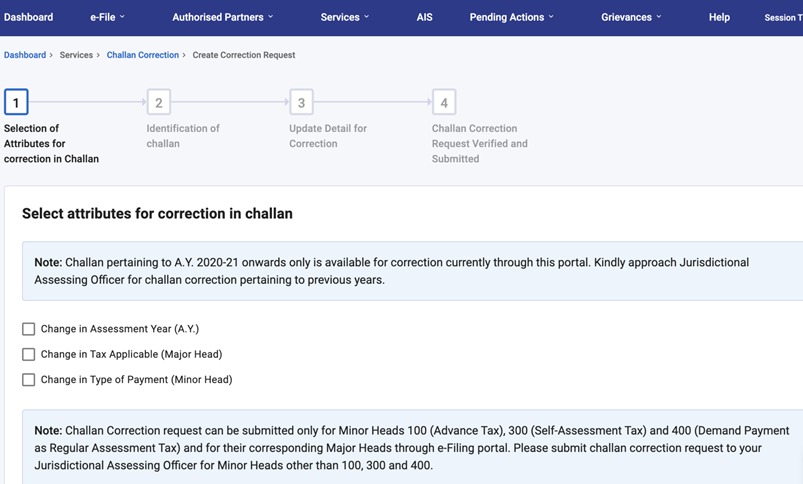
Task: Select the step 1 number box
Action: tap(16, 102)
